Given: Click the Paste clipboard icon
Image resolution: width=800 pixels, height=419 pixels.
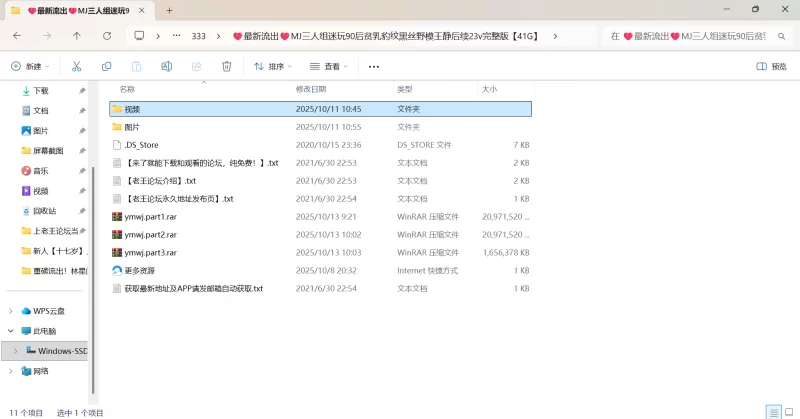Looking at the screenshot, I should click(x=136, y=66).
